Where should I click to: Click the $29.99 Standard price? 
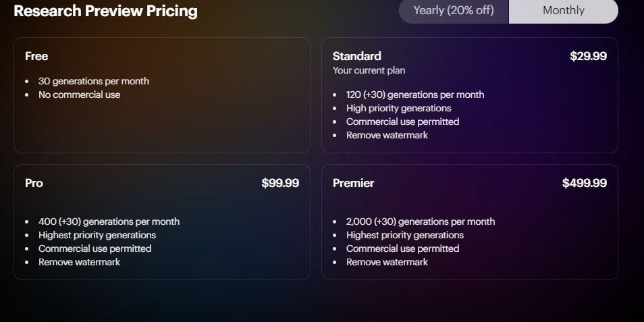point(588,57)
